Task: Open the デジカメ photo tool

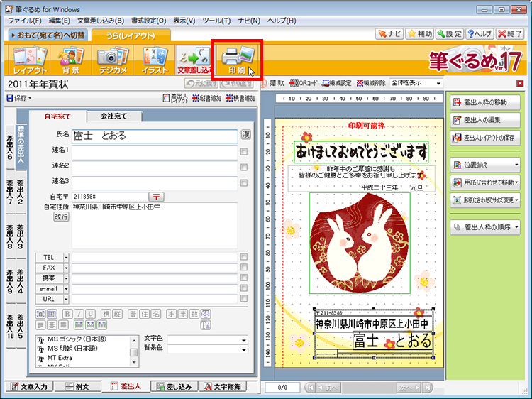Action: tap(112, 60)
